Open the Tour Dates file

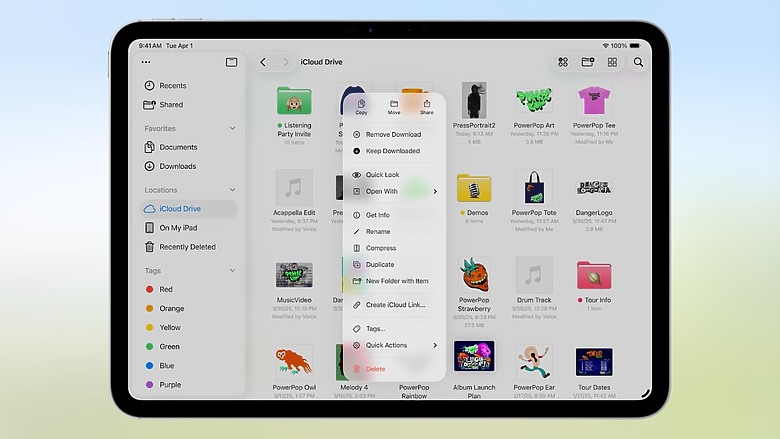pos(594,362)
